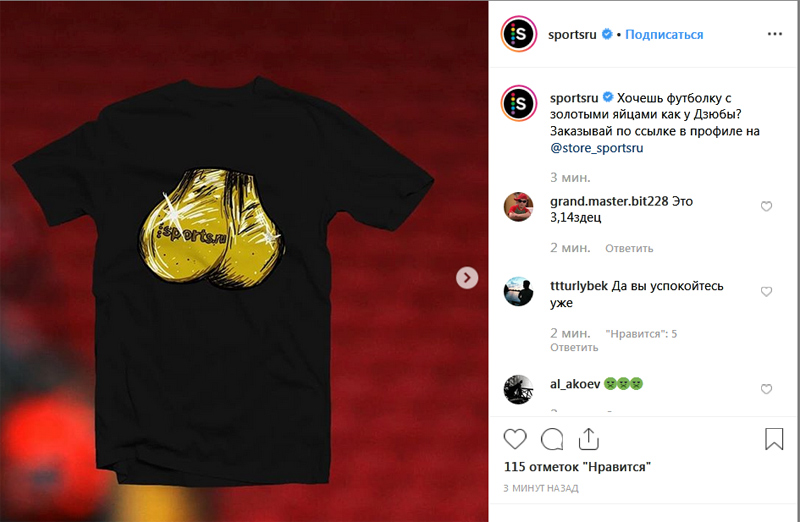
Task: Like grand.master.bit228's comment
Action: point(766,206)
